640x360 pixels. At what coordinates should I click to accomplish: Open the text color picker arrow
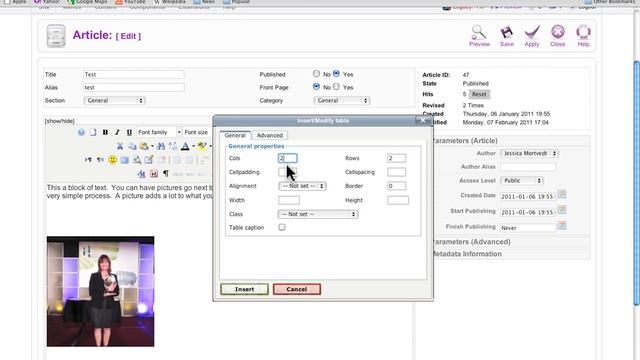pos(193,146)
